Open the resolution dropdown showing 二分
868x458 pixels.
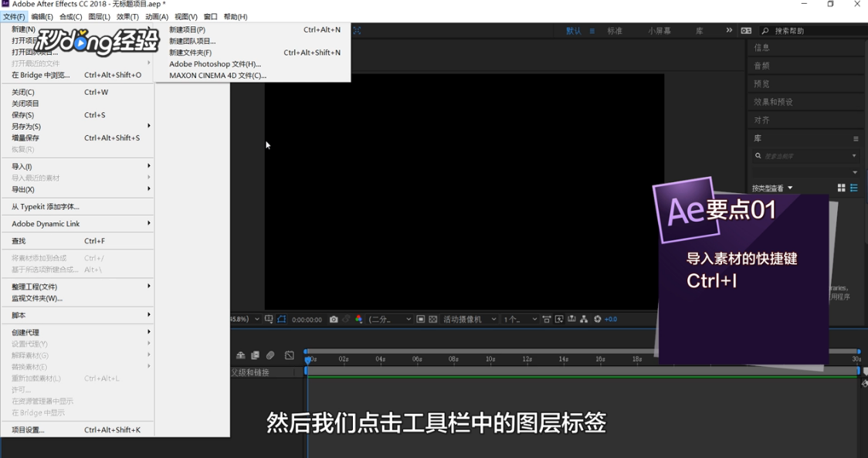[x=390, y=320]
